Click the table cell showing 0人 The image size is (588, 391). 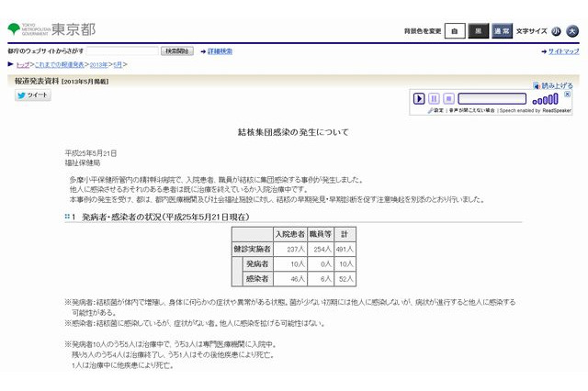click(x=321, y=264)
